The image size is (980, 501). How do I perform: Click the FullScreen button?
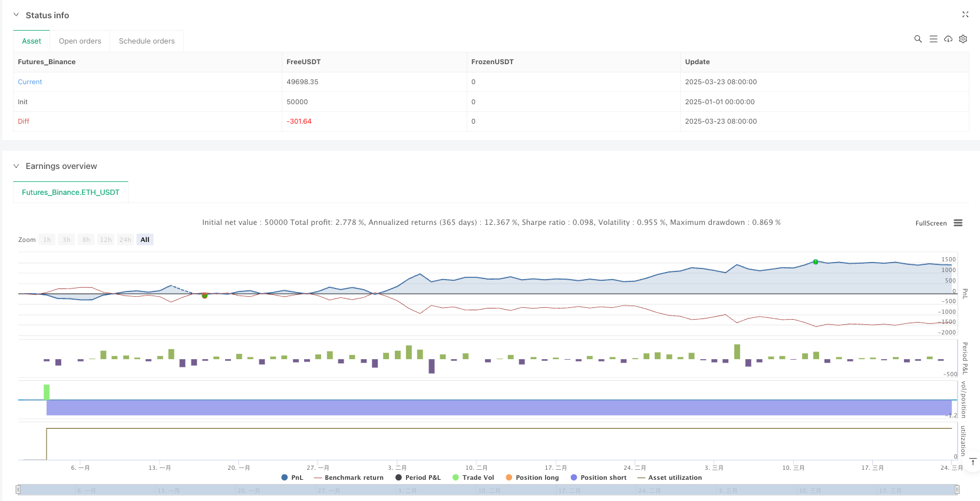click(930, 223)
